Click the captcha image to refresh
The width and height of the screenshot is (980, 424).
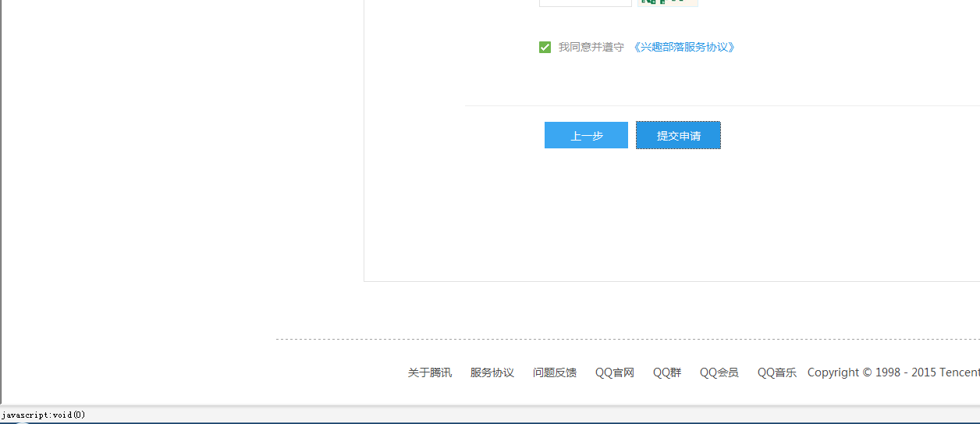pos(667,3)
